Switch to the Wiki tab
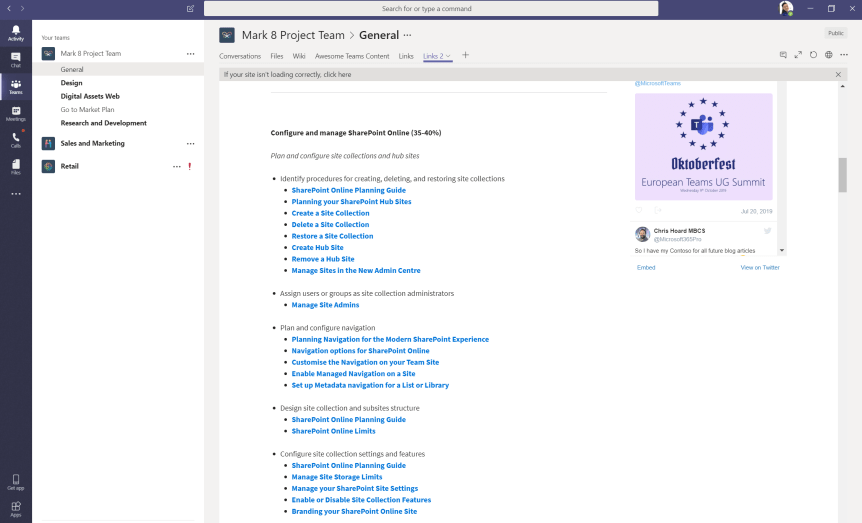Viewport: 862px width, 523px height. click(x=299, y=56)
